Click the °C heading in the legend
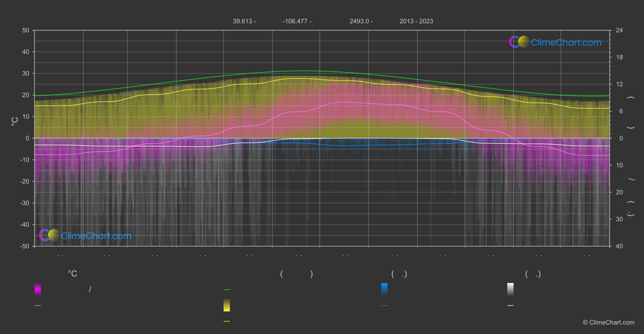This screenshot has height=334, width=644. tap(72, 274)
